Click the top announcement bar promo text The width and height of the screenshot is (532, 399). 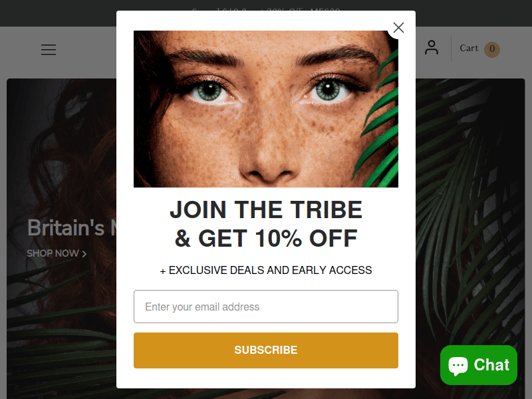(x=265, y=11)
